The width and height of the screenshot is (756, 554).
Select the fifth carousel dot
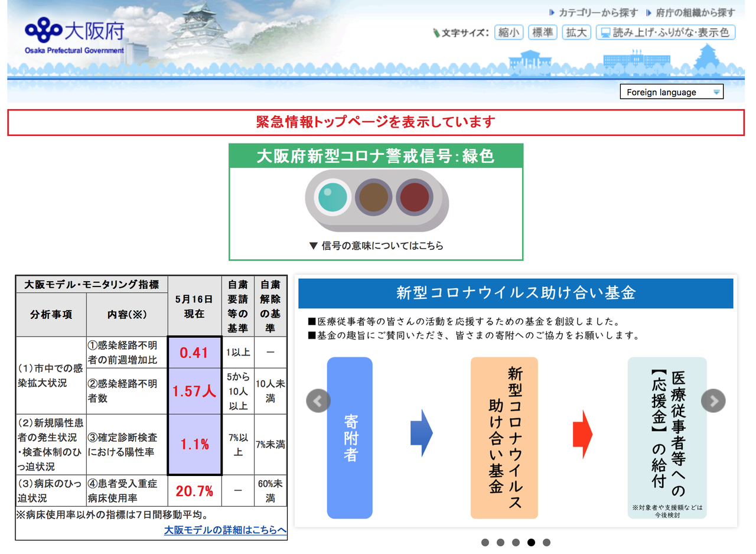[546, 542]
